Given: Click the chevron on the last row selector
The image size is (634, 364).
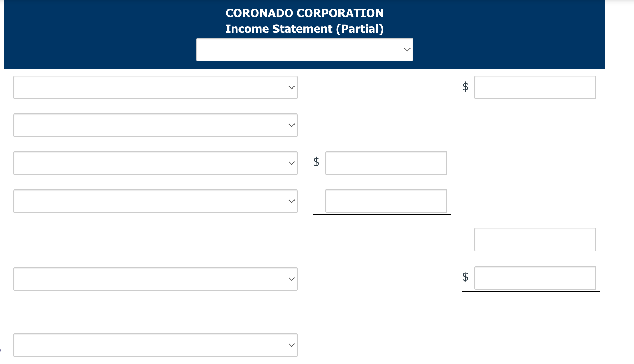Looking at the screenshot, I should pyautogui.click(x=291, y=345).
